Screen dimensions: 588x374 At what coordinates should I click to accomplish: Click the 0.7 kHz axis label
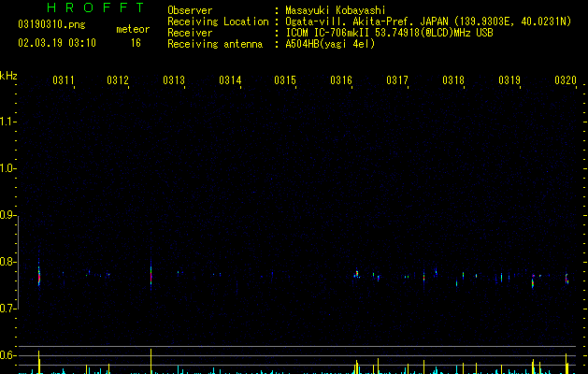(7, 309)
